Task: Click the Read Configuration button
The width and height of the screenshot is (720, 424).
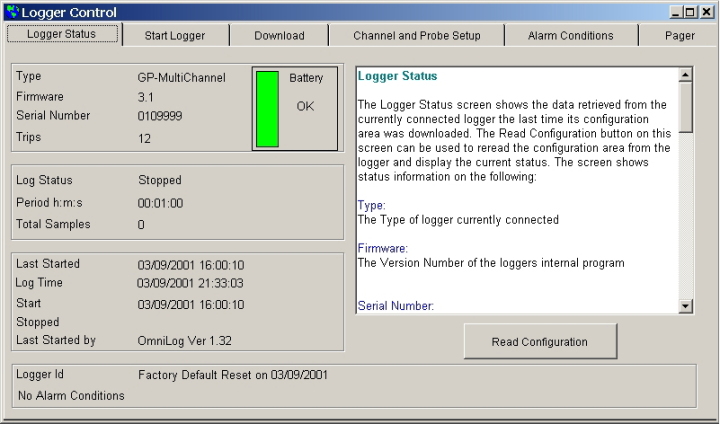Action: 540,341
